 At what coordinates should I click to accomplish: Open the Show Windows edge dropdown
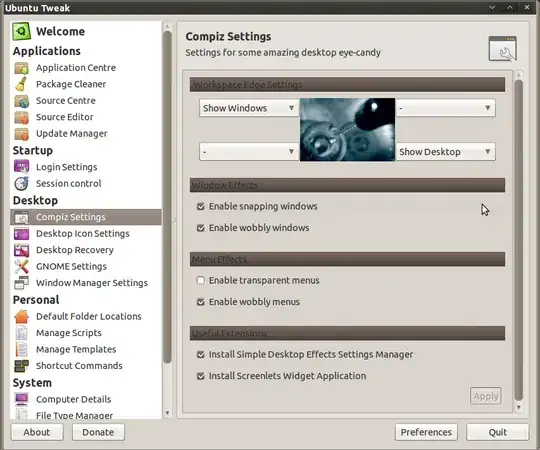pyautogui.click(x=249, y=108)
